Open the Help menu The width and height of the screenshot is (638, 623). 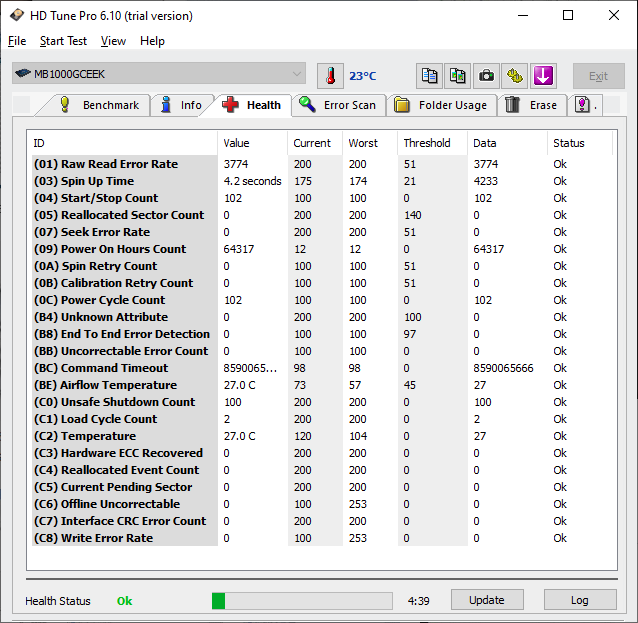[x=152, y=41]
